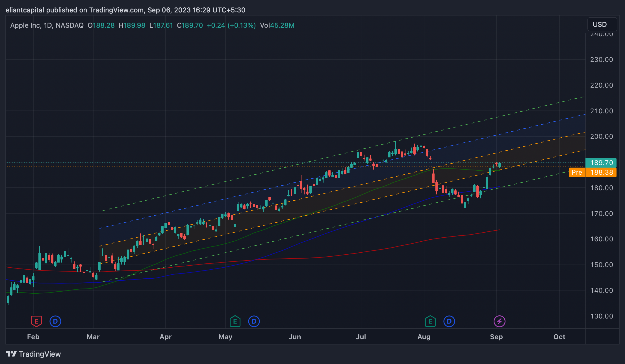Open the USD currency selector
The width and height of the screenshot is (625, 364).
point(602,25)
